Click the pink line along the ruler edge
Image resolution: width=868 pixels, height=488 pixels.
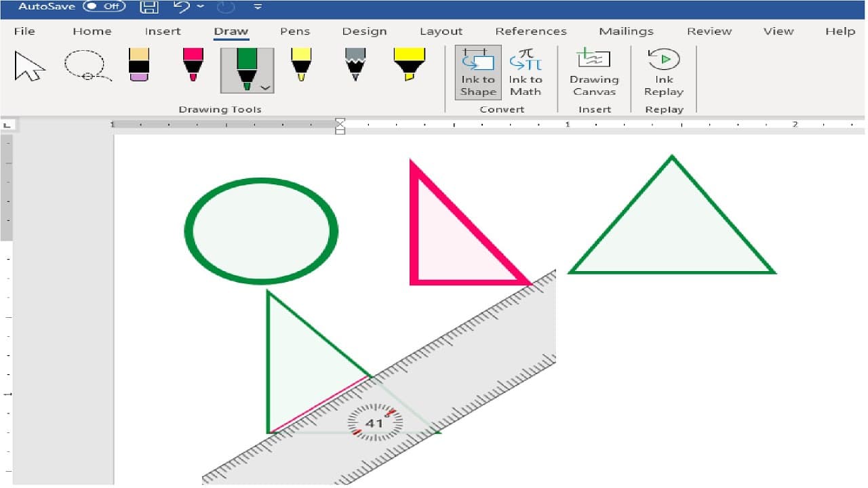click(x=320, y=404)
